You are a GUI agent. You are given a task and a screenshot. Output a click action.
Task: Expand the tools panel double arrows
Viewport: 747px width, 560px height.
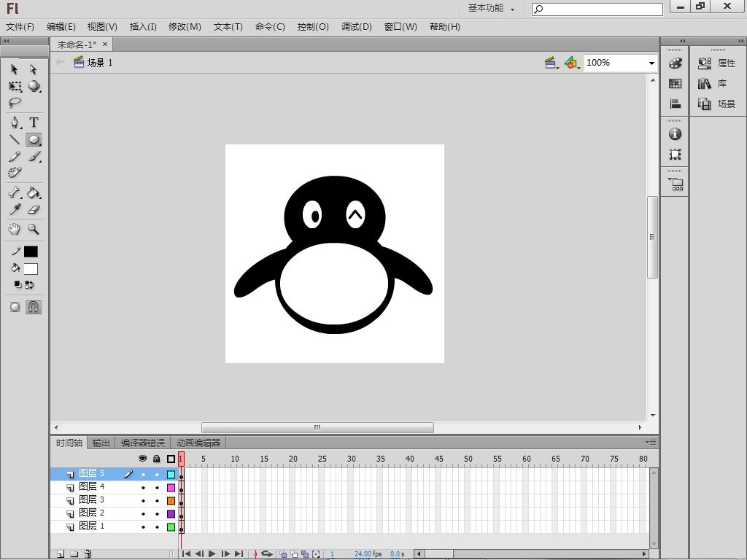6,41
